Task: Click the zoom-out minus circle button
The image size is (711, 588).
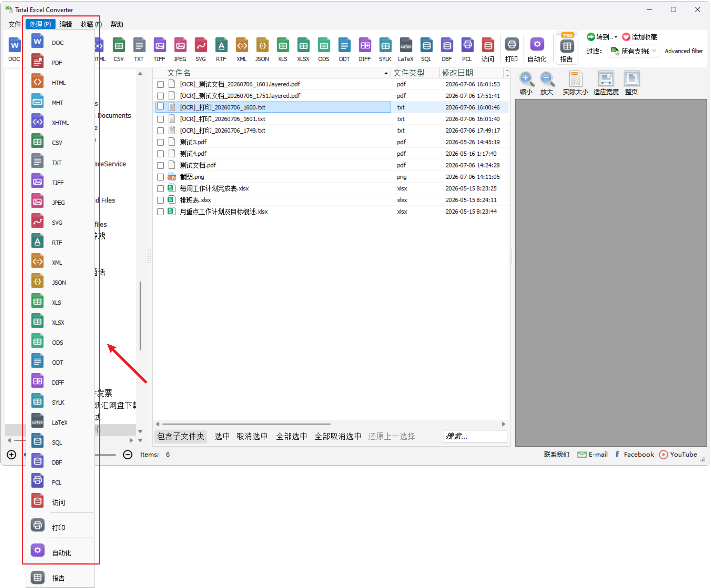Action: 128,455
